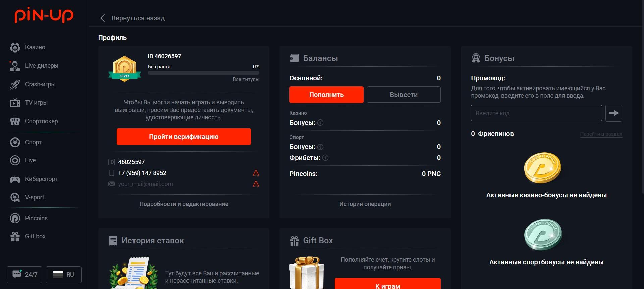Screen dimensions: 644x289
Task: Click the Бонусы medal icon
Action: 476,58
